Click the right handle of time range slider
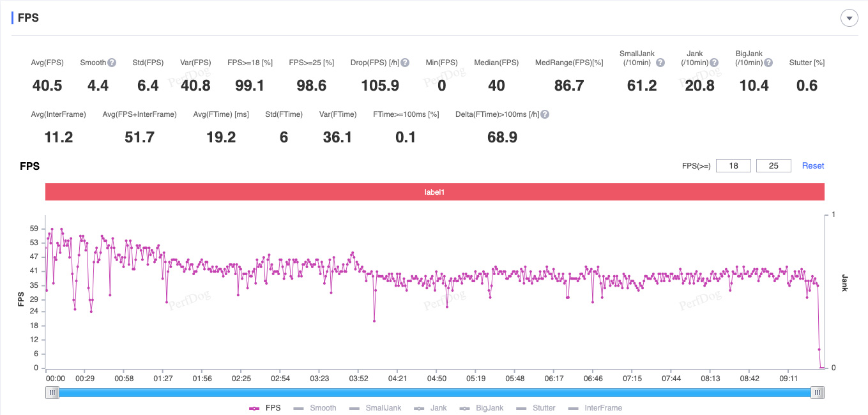The height and width of the screenshot is (415, 868). point(817,393)
